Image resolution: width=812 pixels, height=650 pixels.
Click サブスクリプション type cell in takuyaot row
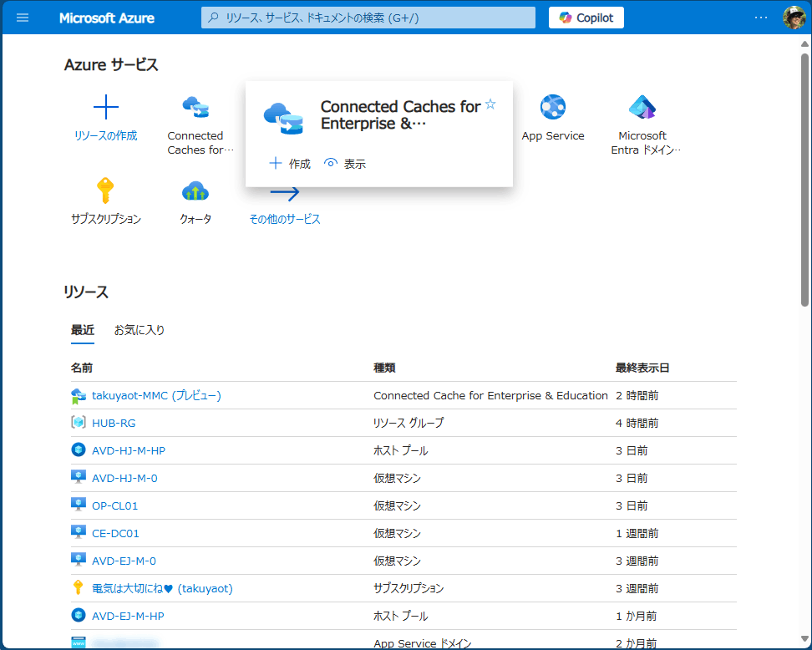pyautogui.click(x=409, y=588)
